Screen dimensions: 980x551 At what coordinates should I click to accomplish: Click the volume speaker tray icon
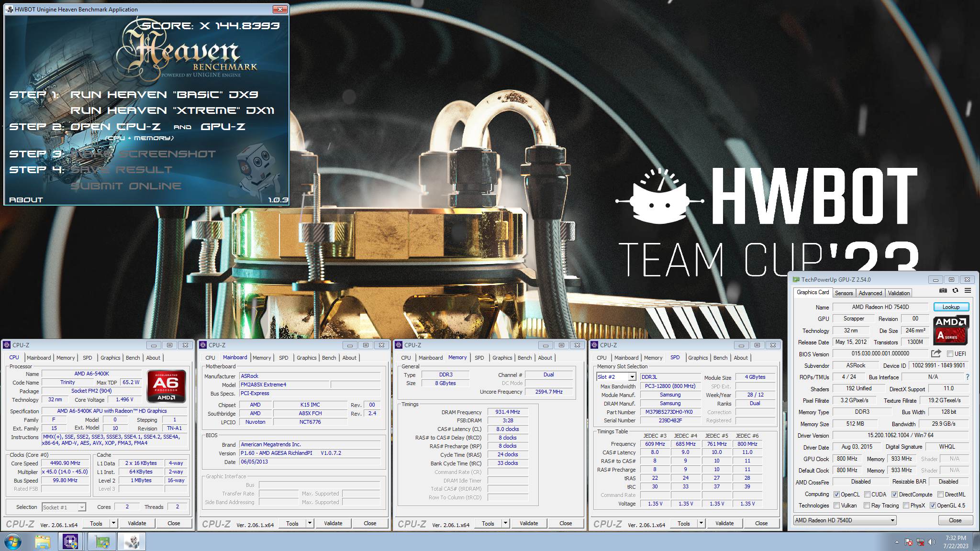coord(931,542)
